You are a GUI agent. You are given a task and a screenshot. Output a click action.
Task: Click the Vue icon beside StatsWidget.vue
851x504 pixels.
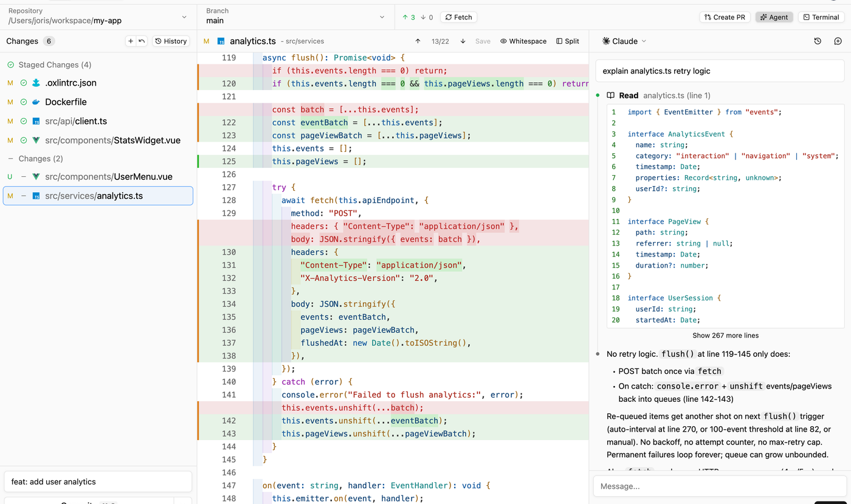(x=36, y=140)
